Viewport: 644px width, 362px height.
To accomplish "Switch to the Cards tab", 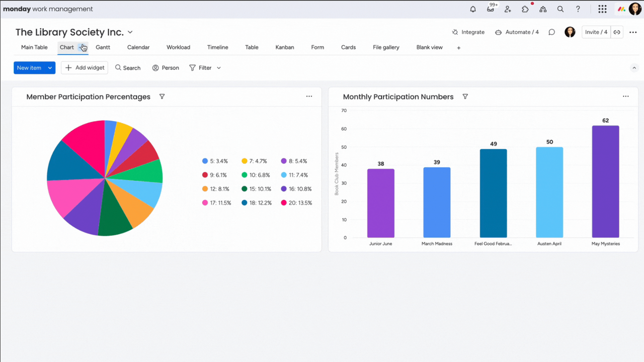I will [348, 47].
